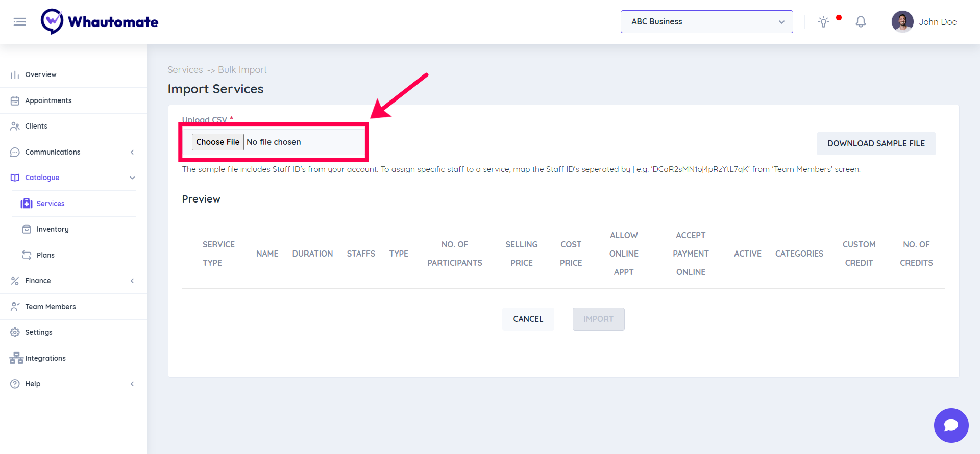Click the Whautomate logo
Screen dimensions: 980x454
coord(100,22)
